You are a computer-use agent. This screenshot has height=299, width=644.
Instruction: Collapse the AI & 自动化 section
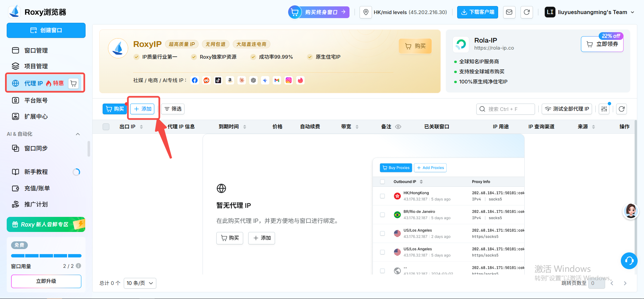(x=78, y=134)
